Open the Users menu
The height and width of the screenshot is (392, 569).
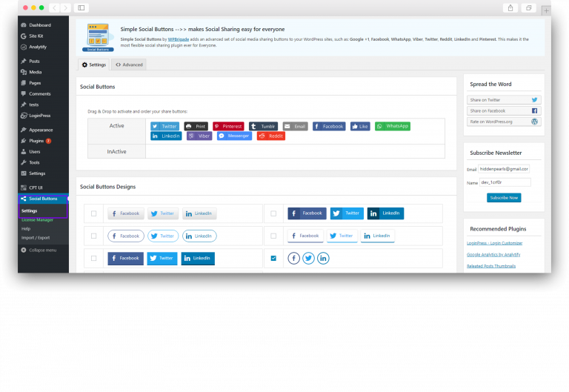point(35,151)
